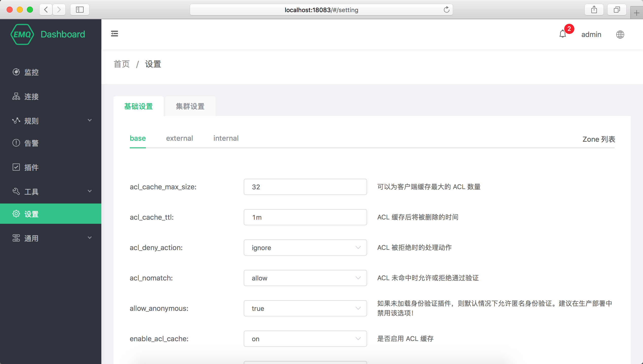This screenshot has height=364, width=643.
Task: Open 监控 monitor page icon
Action: 16,72
